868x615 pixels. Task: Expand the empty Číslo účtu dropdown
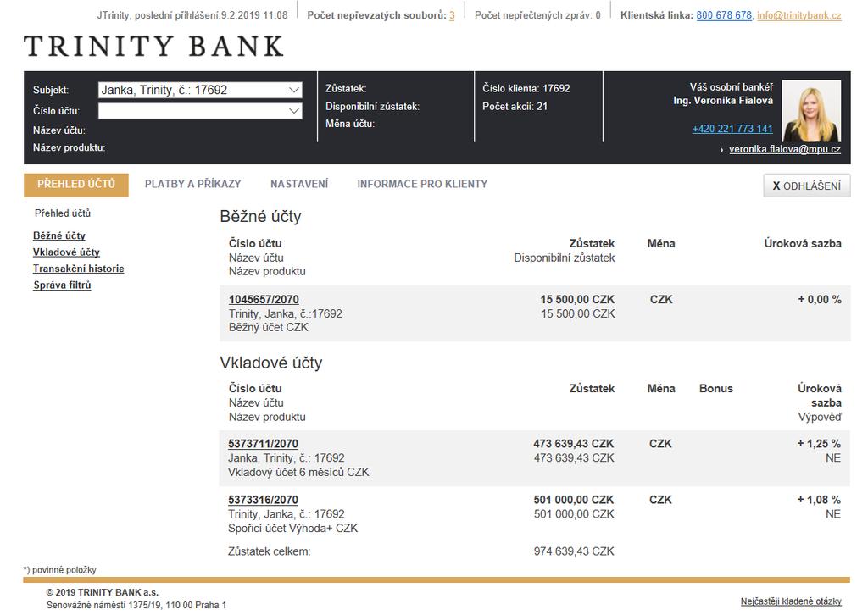pos(200,111)
